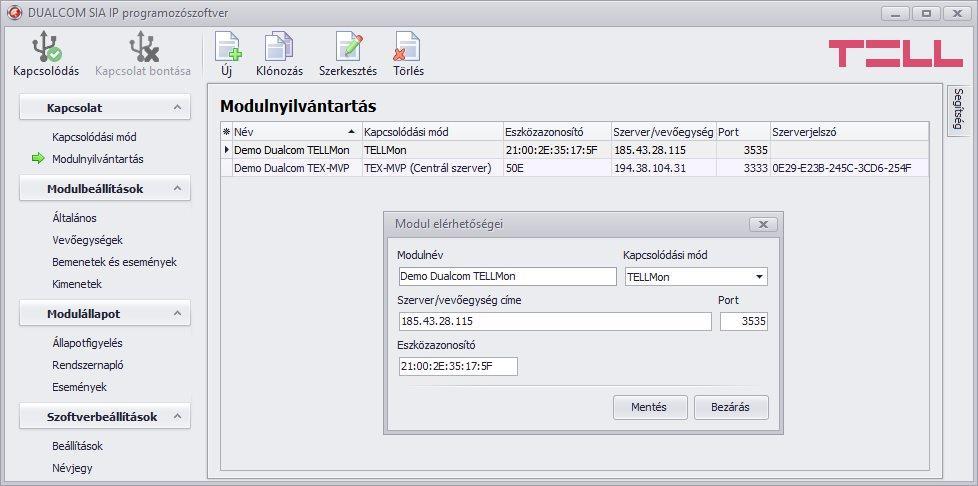Viewport: 978px width, 486px height.
Task: Click the Szoftverbeállítások section header
Action: pos(105,416)
